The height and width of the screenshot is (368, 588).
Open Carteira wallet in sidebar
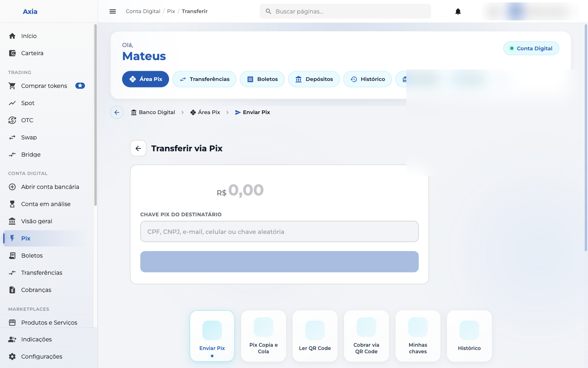tap(47, 53)
